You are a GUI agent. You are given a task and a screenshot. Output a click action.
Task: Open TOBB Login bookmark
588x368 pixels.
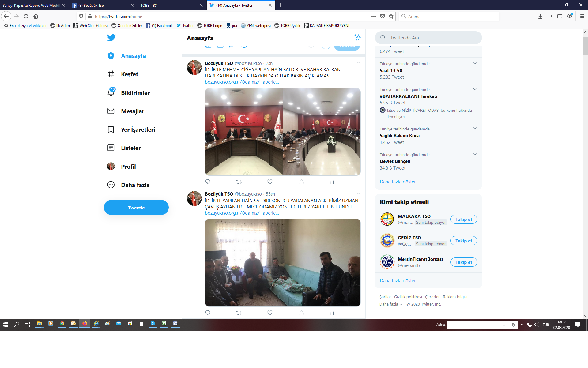point(210,25)
